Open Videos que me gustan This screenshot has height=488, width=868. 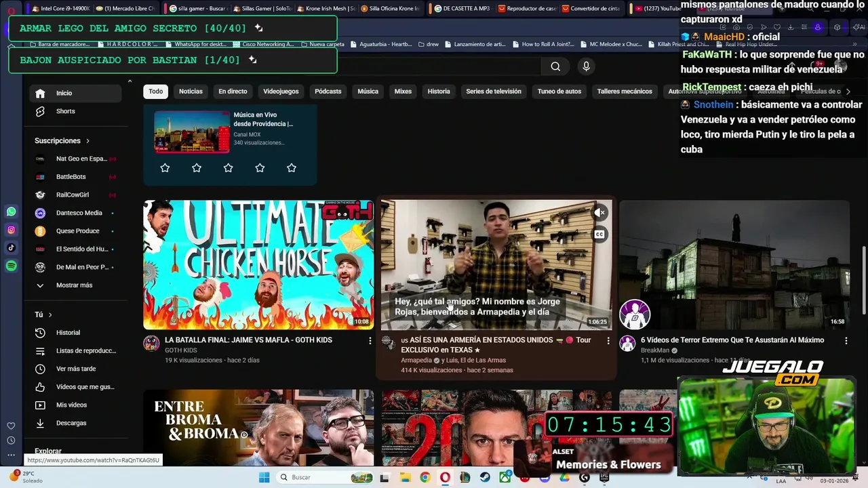tap(75, 387)
